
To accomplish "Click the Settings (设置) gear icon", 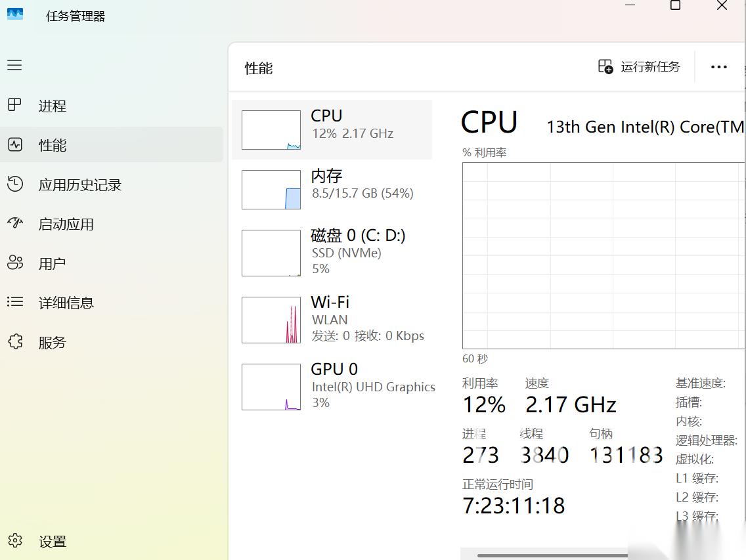I will [x=14, y=540].
